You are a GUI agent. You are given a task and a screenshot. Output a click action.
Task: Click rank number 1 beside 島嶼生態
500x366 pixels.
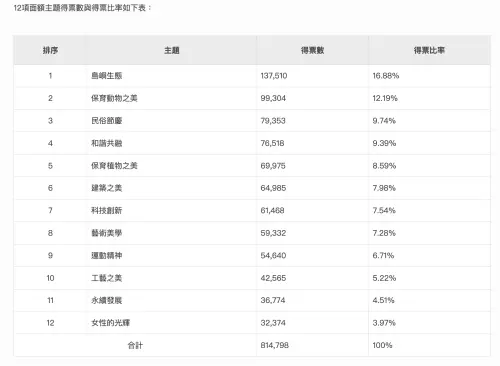coord(50,76)
